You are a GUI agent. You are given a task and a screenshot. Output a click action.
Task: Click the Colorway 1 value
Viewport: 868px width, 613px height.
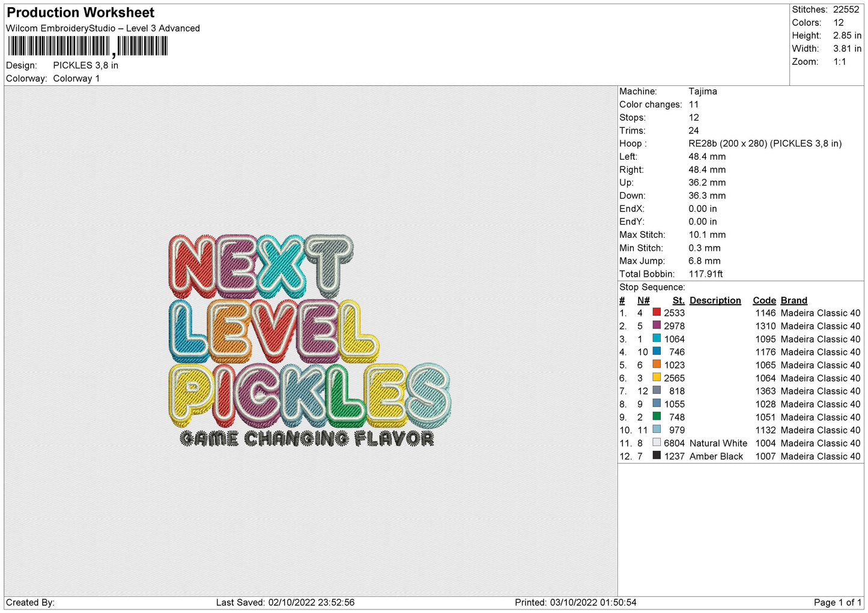coord(76,79)
